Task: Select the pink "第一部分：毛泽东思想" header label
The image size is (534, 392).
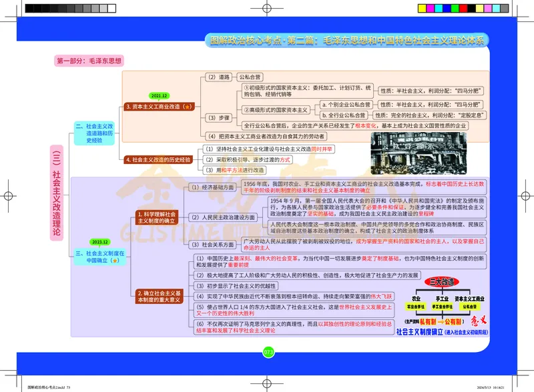Action: click(x=90, y=59)
